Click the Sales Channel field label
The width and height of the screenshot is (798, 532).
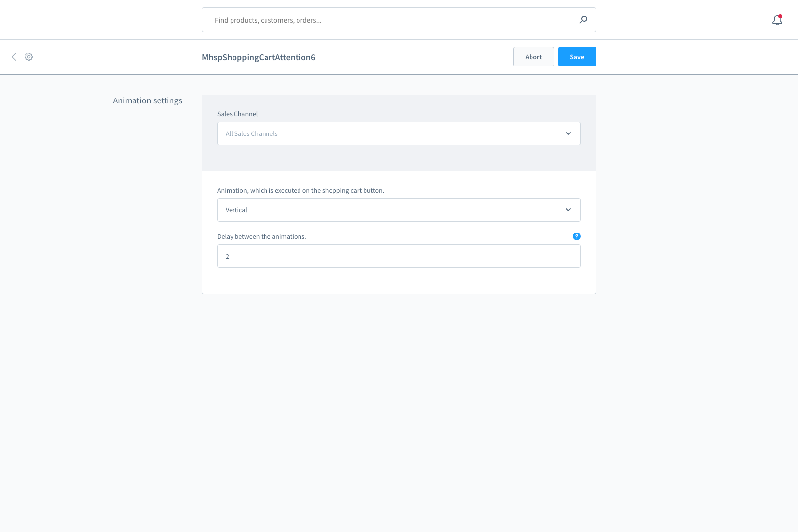tap(237, 114)
